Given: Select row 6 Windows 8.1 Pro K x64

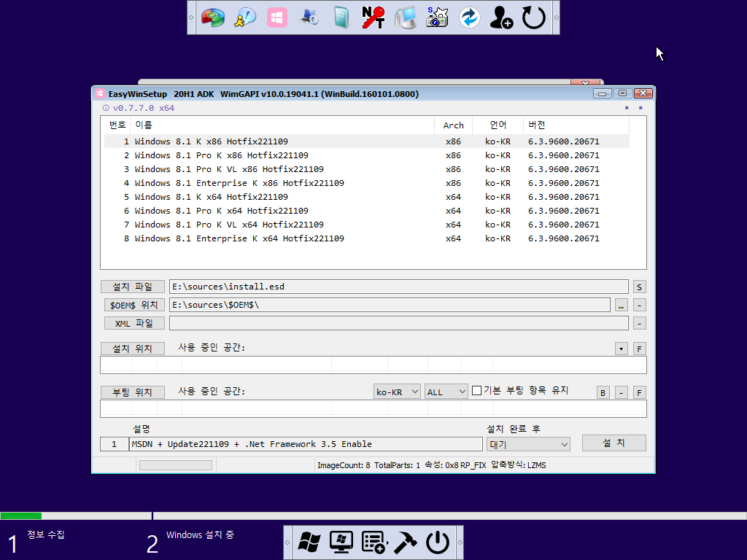Looking at the screenshot, I should tap(367, 211).
